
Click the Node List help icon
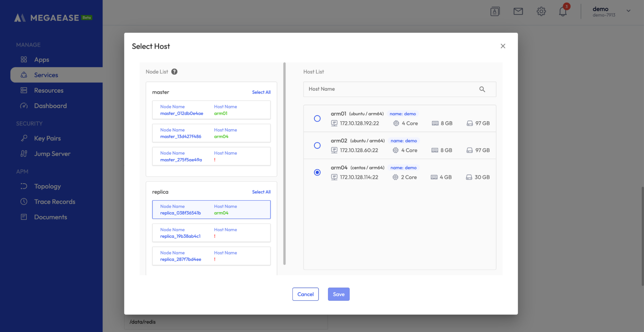click(x=174, y=72)
